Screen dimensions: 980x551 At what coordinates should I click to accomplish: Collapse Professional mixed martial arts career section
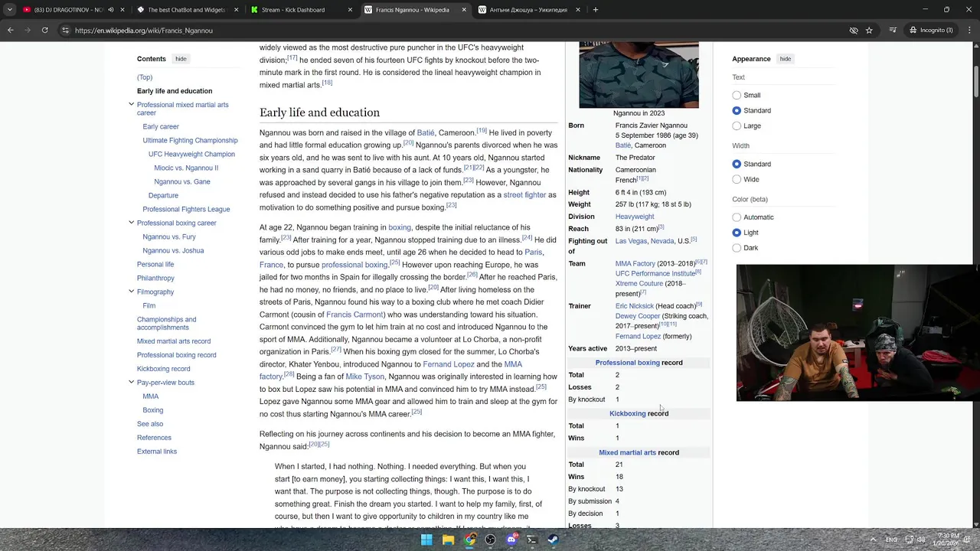tap(131, 105)
